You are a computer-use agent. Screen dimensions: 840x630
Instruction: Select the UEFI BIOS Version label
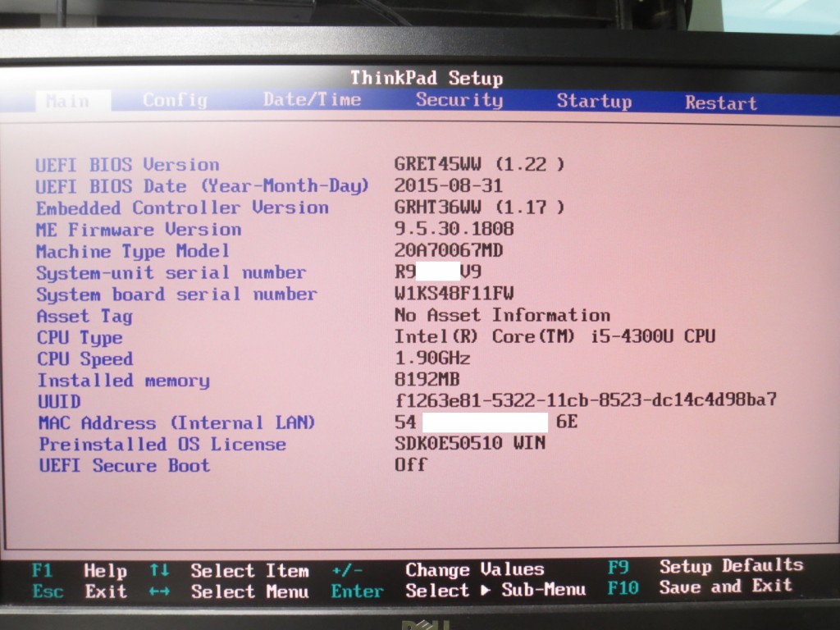point(127,164)
